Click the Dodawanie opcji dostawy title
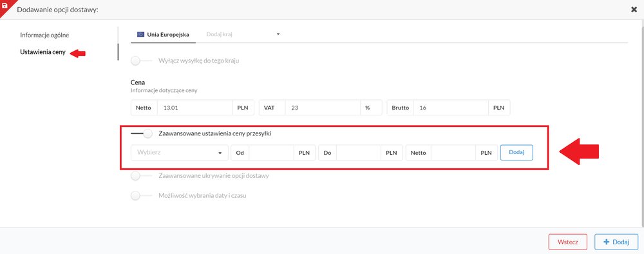Viewport: 644px width, 254px height. pyautogui.click(x=57, y=10)
